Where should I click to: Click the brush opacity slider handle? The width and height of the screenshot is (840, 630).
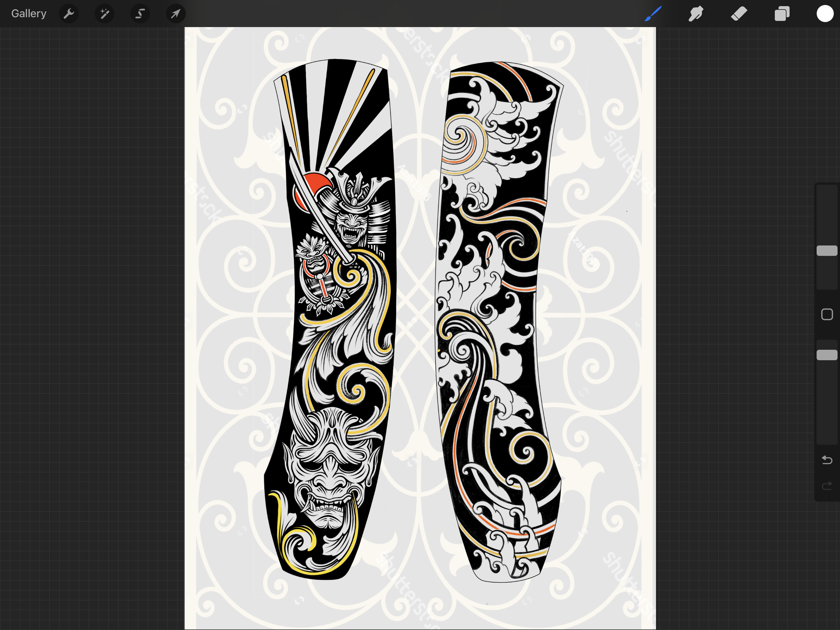point(827,355)
